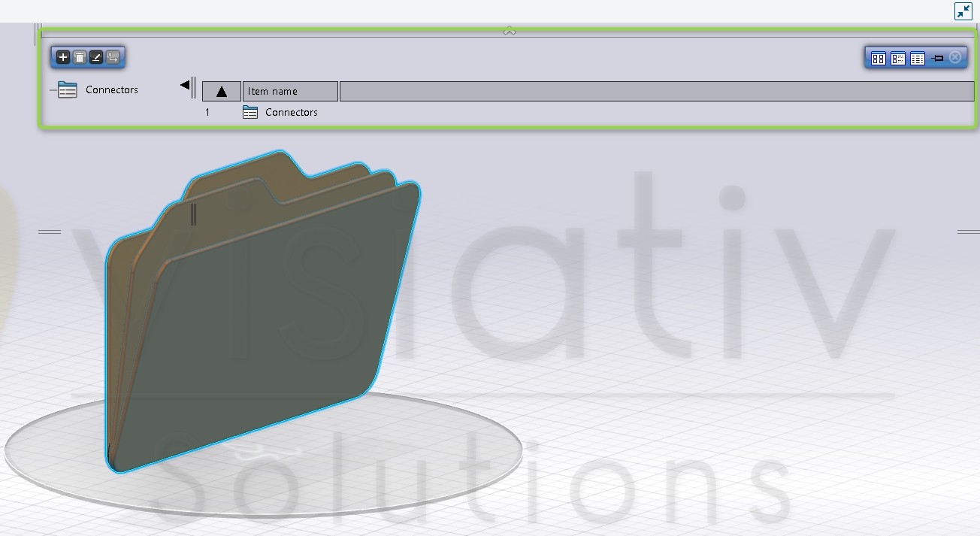Switch to thumbnail grid view
Image resolution: width=980 pixels, height=536 pixels.
point(878,58)
